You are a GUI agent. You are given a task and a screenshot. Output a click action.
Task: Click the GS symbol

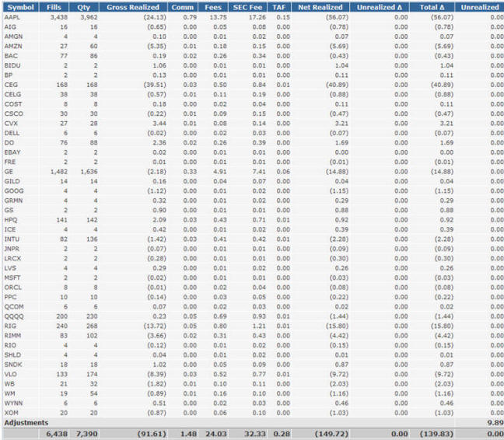click(x=9, y=211)
